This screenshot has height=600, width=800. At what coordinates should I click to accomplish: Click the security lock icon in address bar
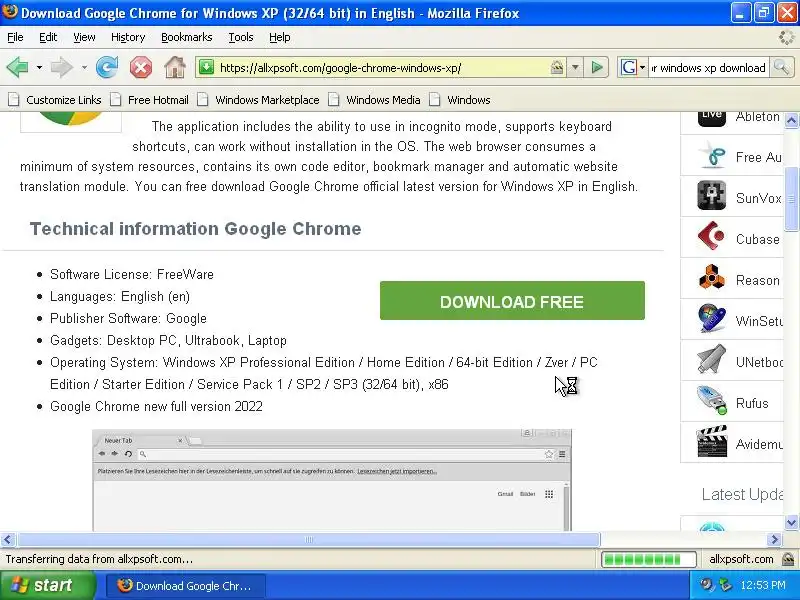pyautogui.click(x=557, y=67)
